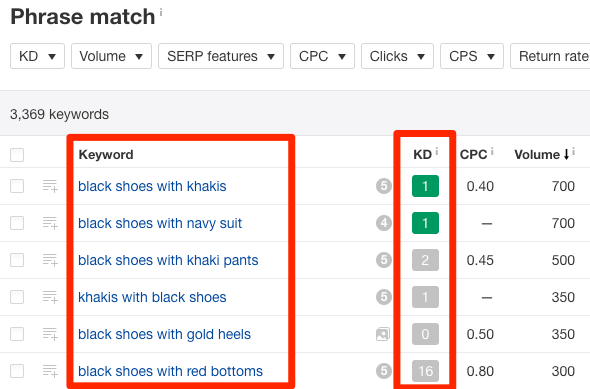The width and height of the screenshot is (590, 389).
Task: Open the Clicks filter dropdown
Action: point(397,56)
